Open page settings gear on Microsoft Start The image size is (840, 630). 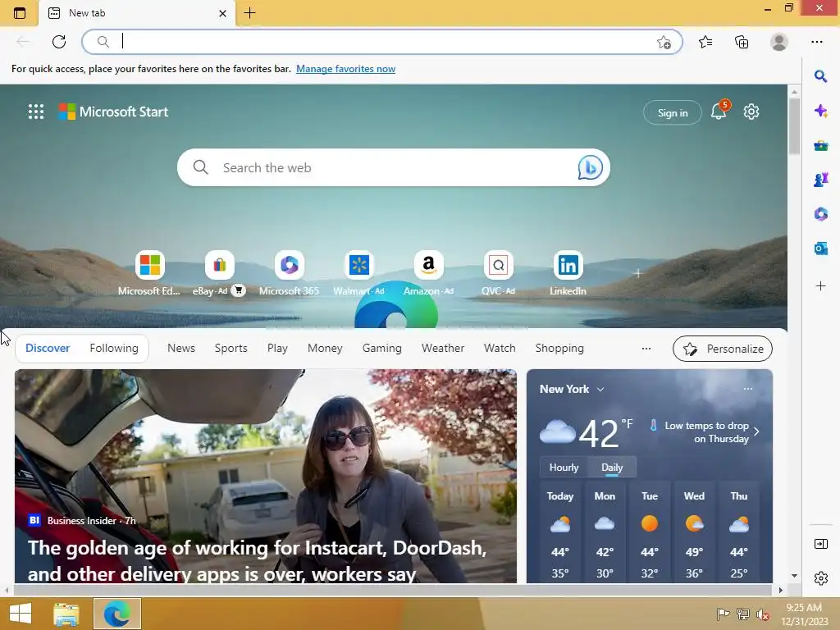tap(751, 112)
